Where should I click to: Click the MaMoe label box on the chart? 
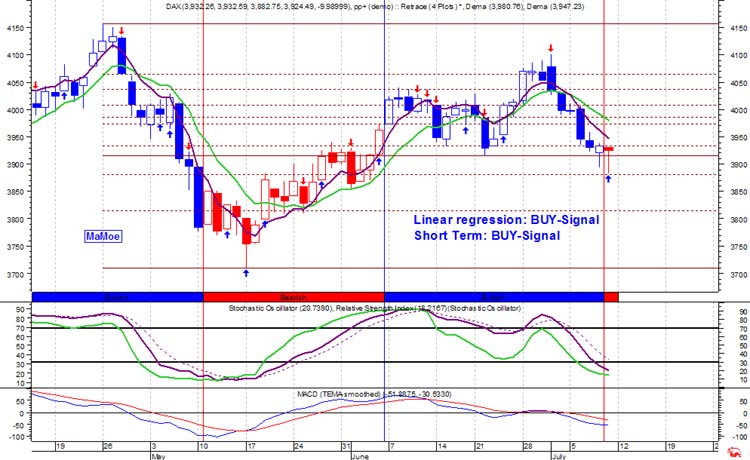click(103, 236)
